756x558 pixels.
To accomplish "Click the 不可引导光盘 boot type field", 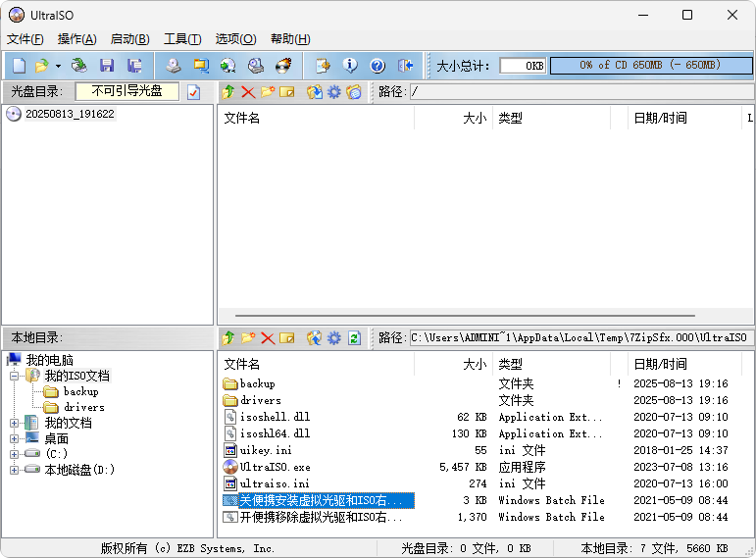I will coord(127,91).
